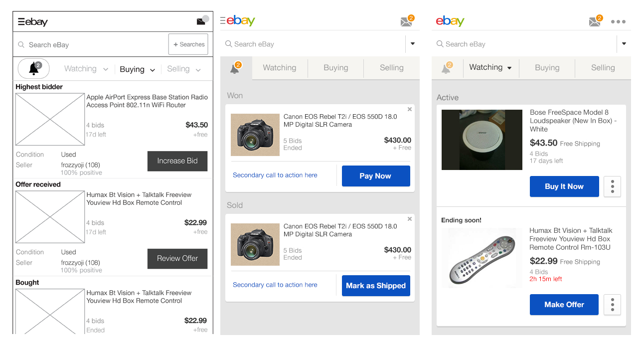Viewport: 644px width, 347px height.
Task: Expand the wireframe Buying dropdown
Action: click(153, 70)
